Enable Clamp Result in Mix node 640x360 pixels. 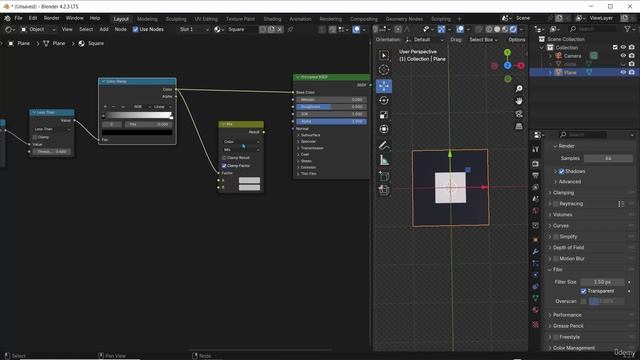click(x=224, y=158)
